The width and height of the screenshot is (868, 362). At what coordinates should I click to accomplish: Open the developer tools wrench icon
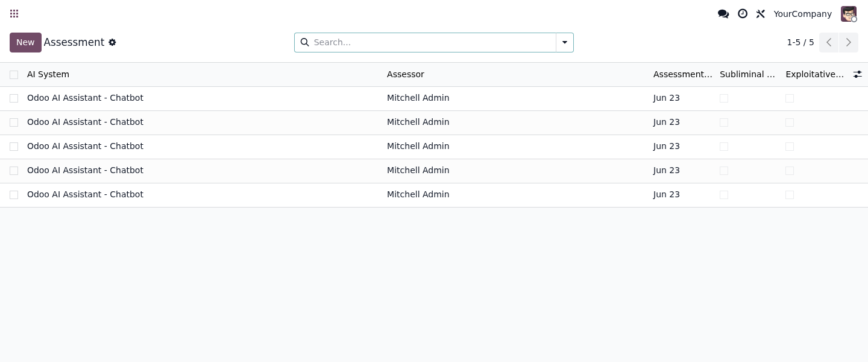761,14
